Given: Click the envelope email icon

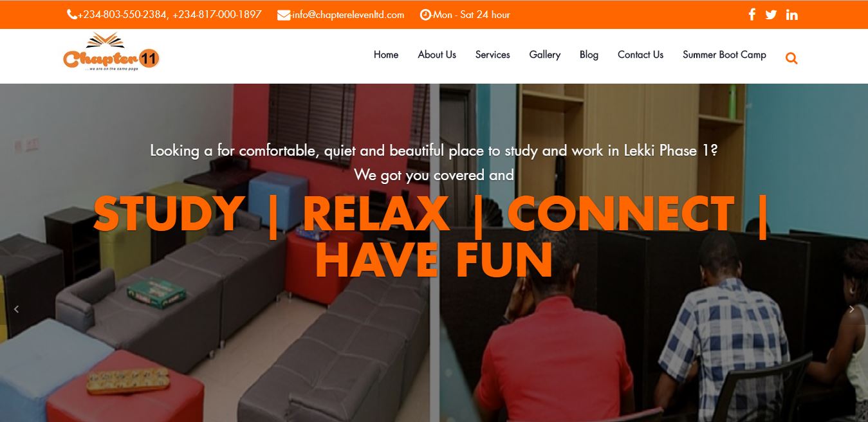Looking at the screenshot, I should [284, 15].
